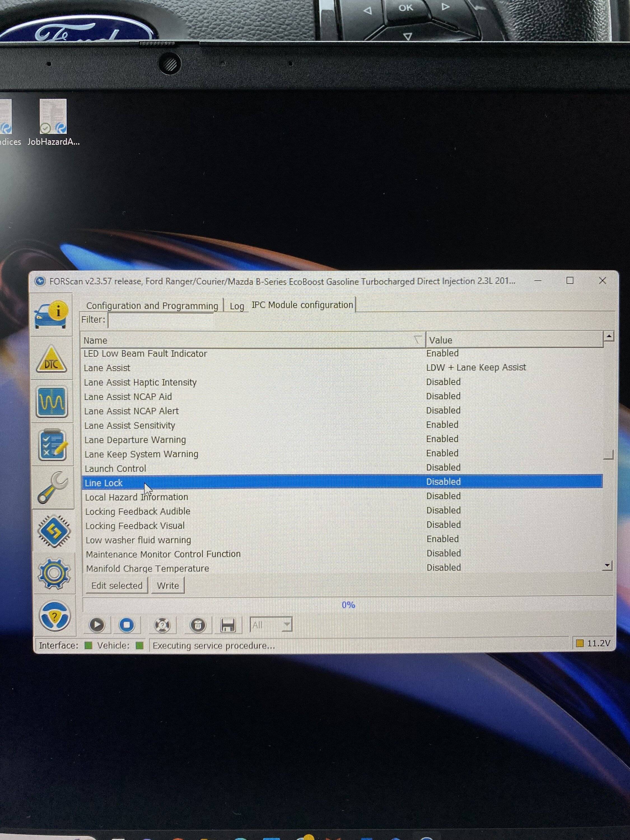Viewport: 630px width, 840px height.
Task: Click the floppy disk save icon
Action: pos(228,625)
